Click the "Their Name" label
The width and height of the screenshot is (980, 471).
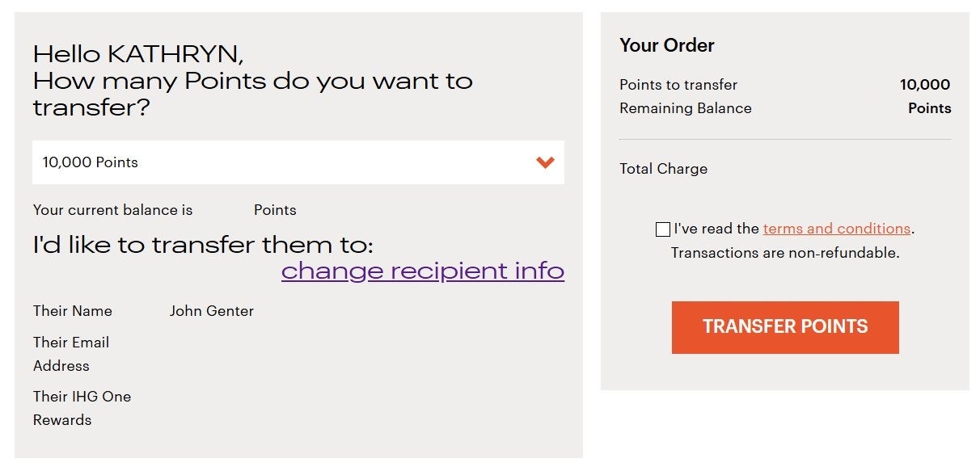[x=72, y=311]
